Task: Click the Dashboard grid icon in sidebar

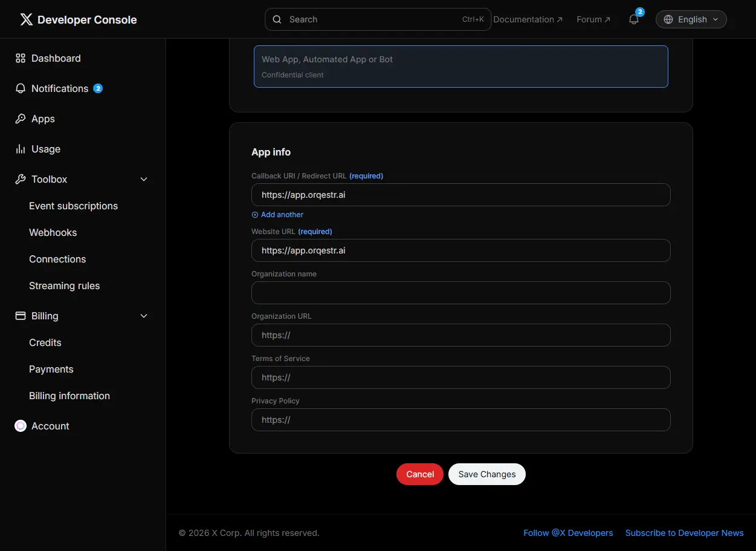Action: pyautogui.click(x=21, y=58)
